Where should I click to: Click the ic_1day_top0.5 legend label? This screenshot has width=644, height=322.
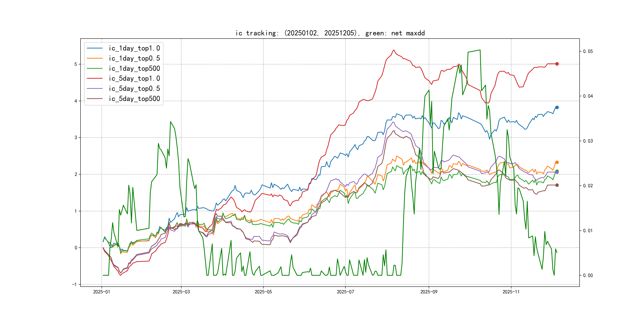[x=134, y=58]
